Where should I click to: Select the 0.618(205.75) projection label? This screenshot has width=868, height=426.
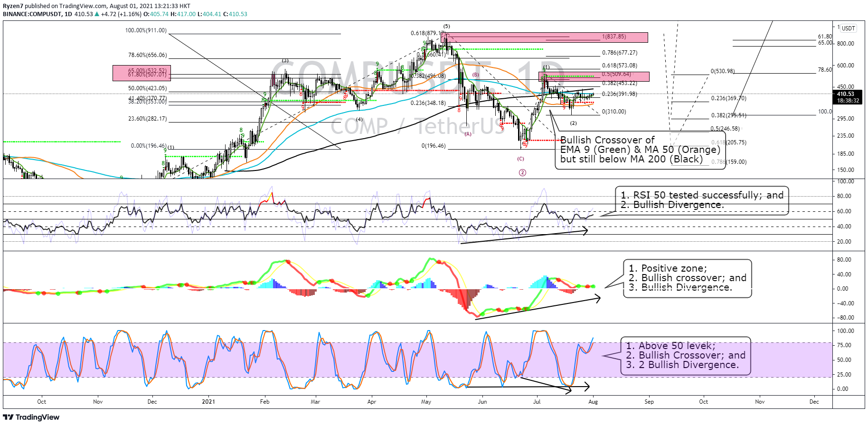click(x=728, y=142)
